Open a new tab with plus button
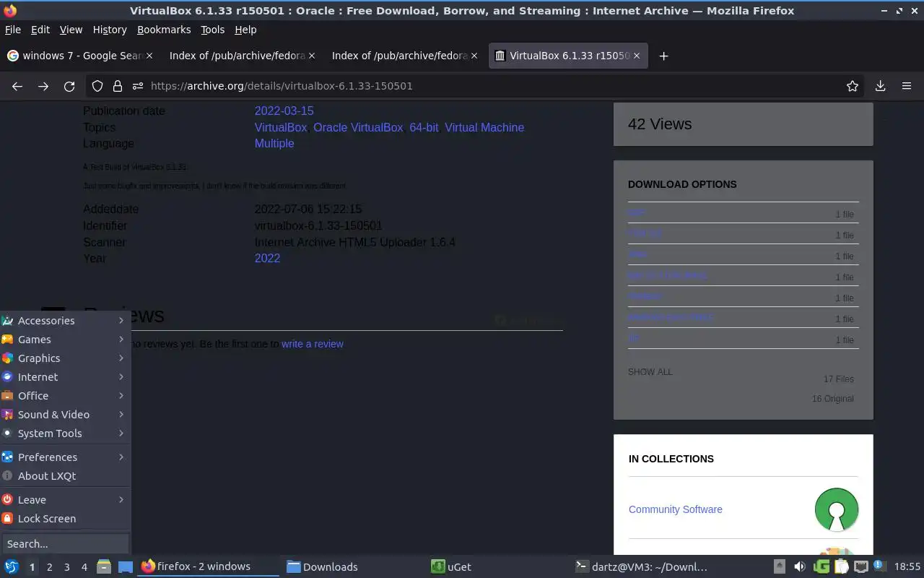The height and width of the screenshot is (578, 924). pyautogui.click(x=663, y=56)
